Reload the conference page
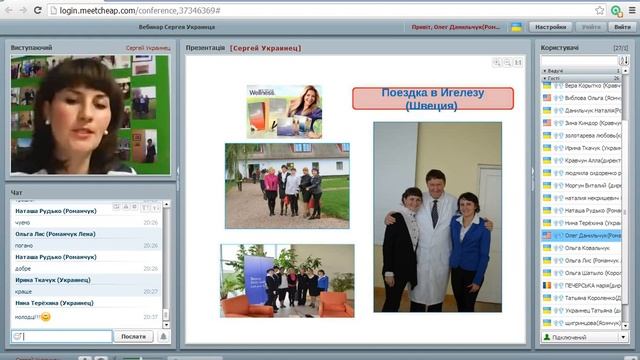Viewport: 640px width, 360px height. 38,11
